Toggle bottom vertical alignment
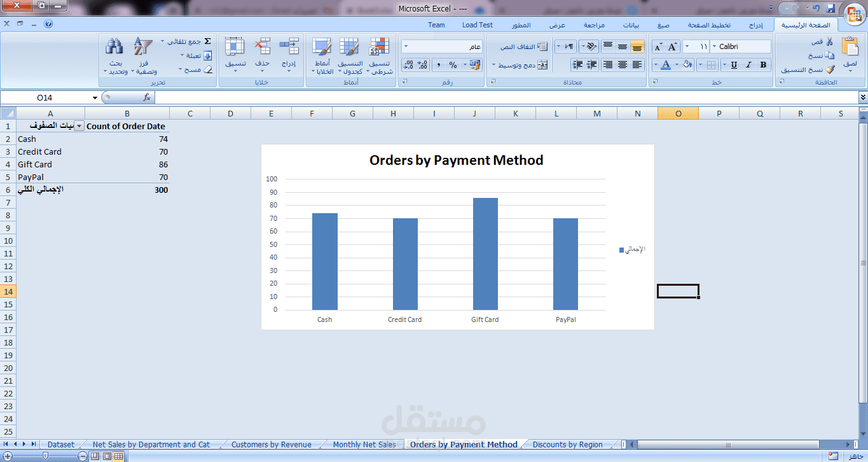The image size is (868, 462). point(637,46)
